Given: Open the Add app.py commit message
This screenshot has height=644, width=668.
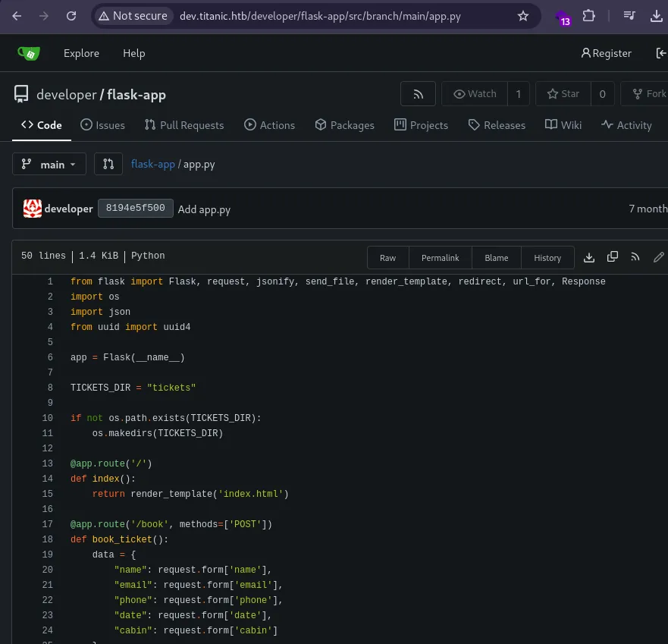Looking at the screenshot, I should (x=204, y=209).
